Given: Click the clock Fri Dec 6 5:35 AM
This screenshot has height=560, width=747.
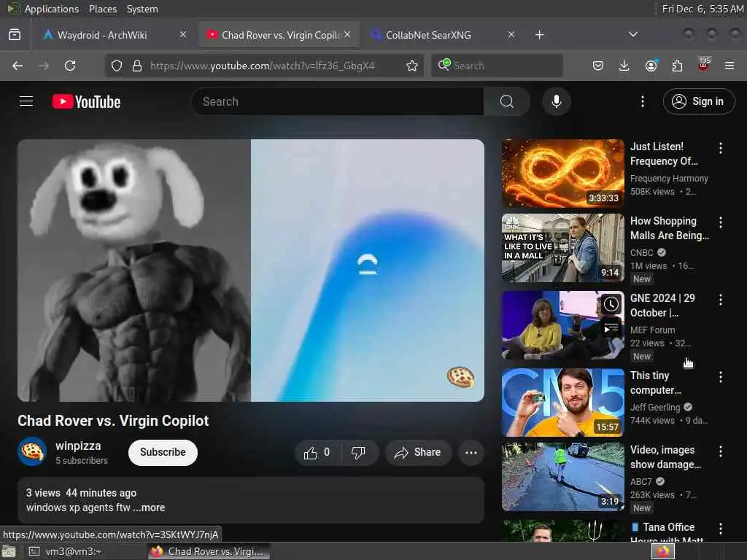Looking at the screenshot, I should click(703, 9).
